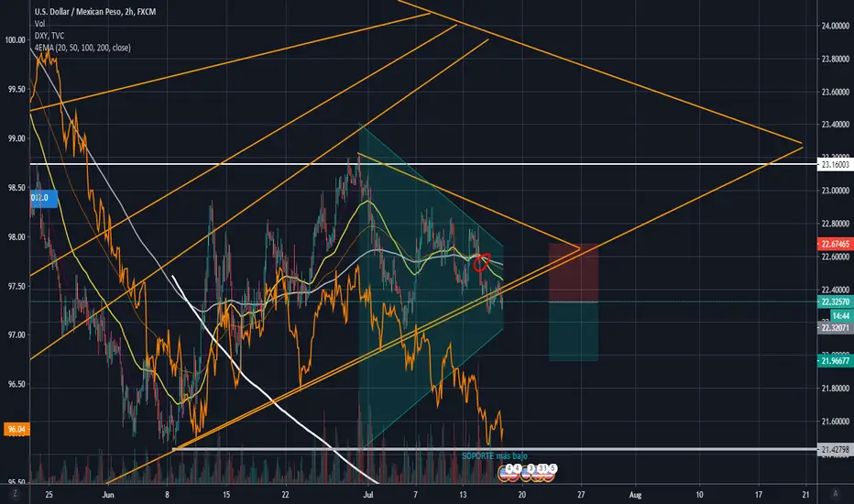Click the Jun label on time axis
Viewport: 854px width, 504px height.
coord(108,495)
